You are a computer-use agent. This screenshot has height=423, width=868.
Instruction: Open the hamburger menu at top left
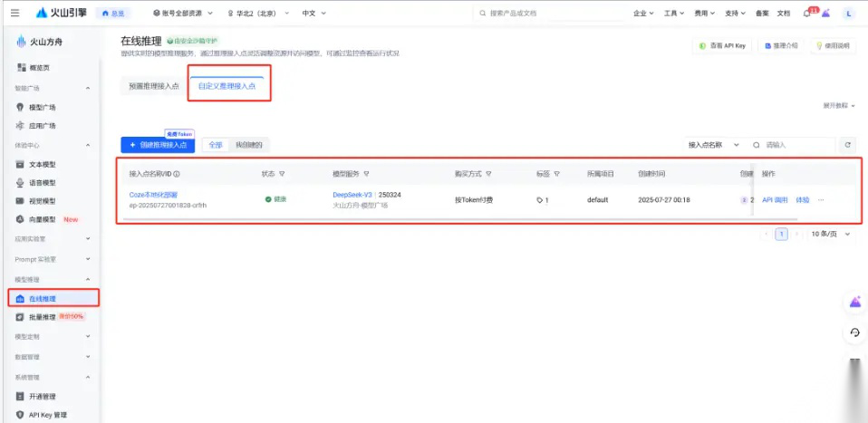tap(14, 13)
